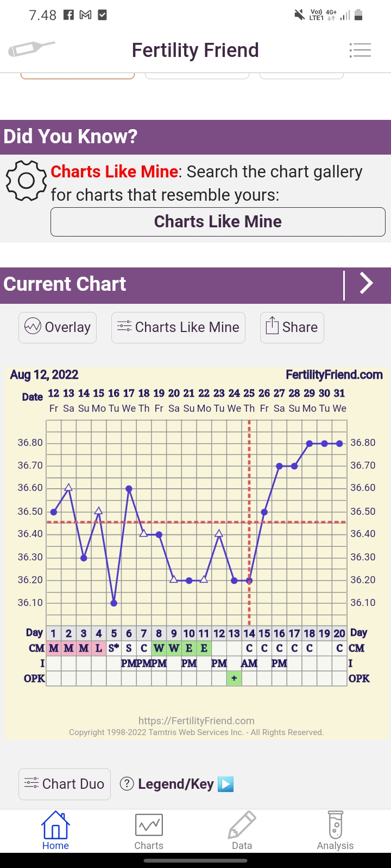Tap the thermometer icon in header
This screenshot has height=868, width=391.
coord(31,49)
